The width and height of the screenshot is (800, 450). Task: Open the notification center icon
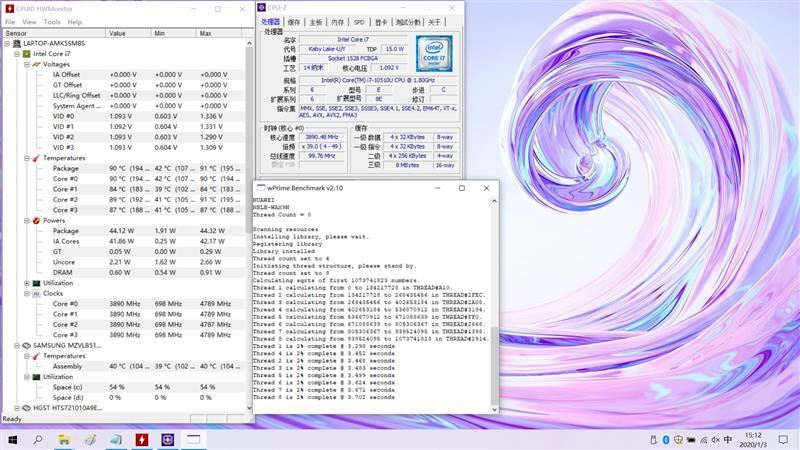[x=783, y=440]
